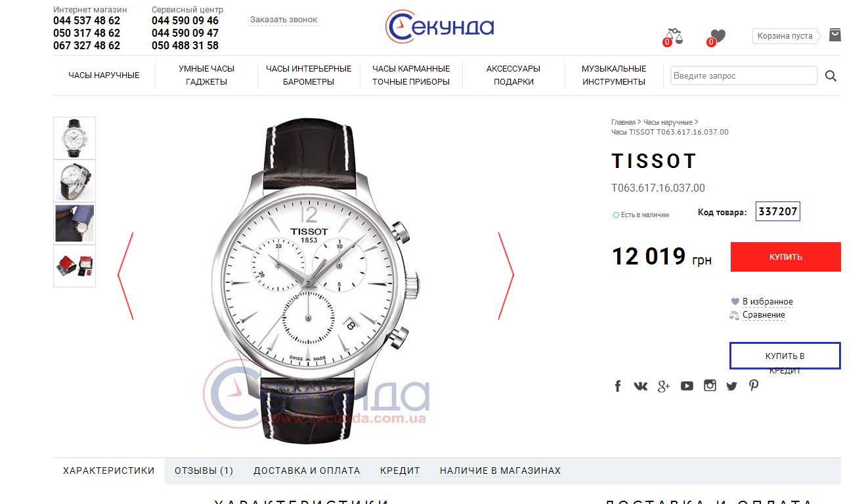Screen dimensions: 864x504
Task: Open the YouTube channel icon
Action: point(687,386)
